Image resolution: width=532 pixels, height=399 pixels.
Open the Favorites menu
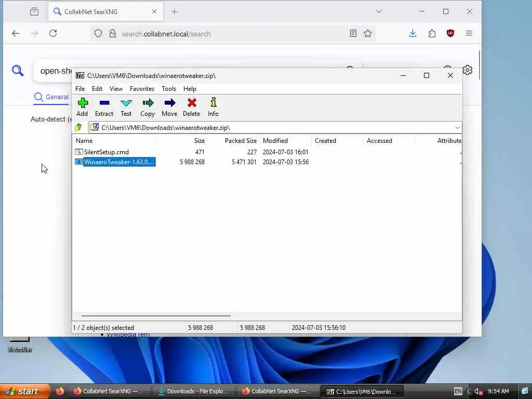[142, 88]
